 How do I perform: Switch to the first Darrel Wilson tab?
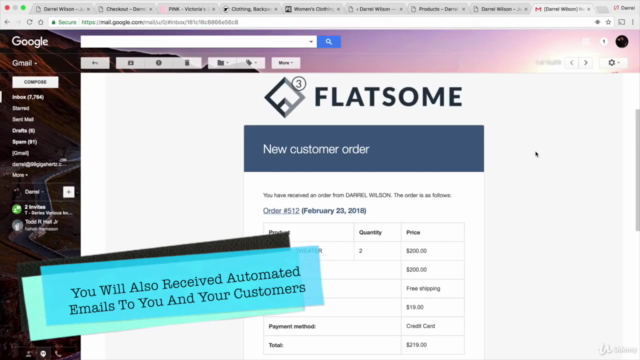point(62,9)
